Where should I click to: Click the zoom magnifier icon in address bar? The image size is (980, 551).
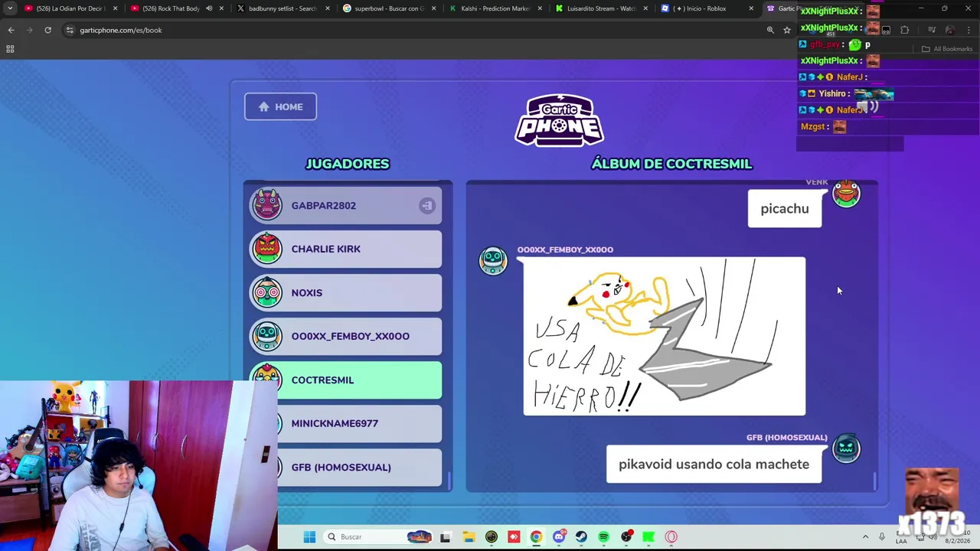[770, 30]
